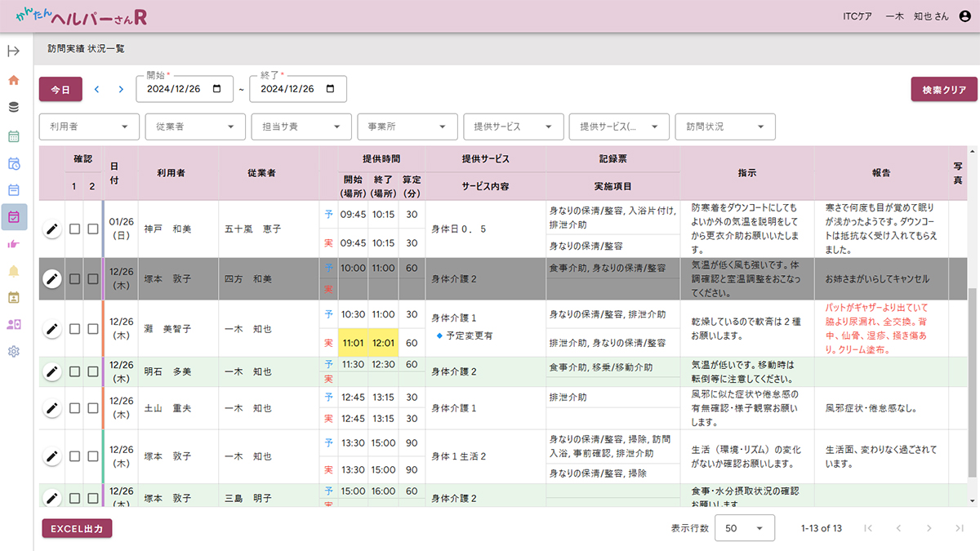
Task: Check confirmation box 2 for 灘 美智子
Action: point(92,329)
